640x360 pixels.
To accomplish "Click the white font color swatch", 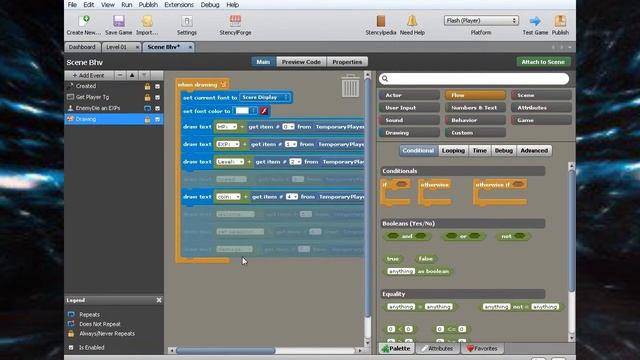I will [x=242, y=111].
